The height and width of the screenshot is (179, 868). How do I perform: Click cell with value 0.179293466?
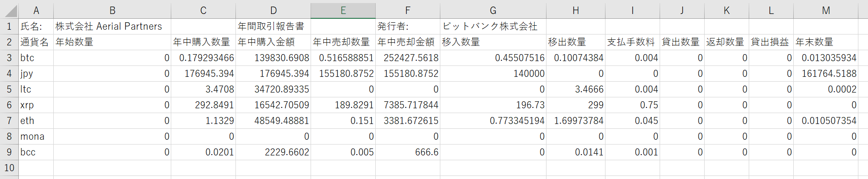point(203,58)
